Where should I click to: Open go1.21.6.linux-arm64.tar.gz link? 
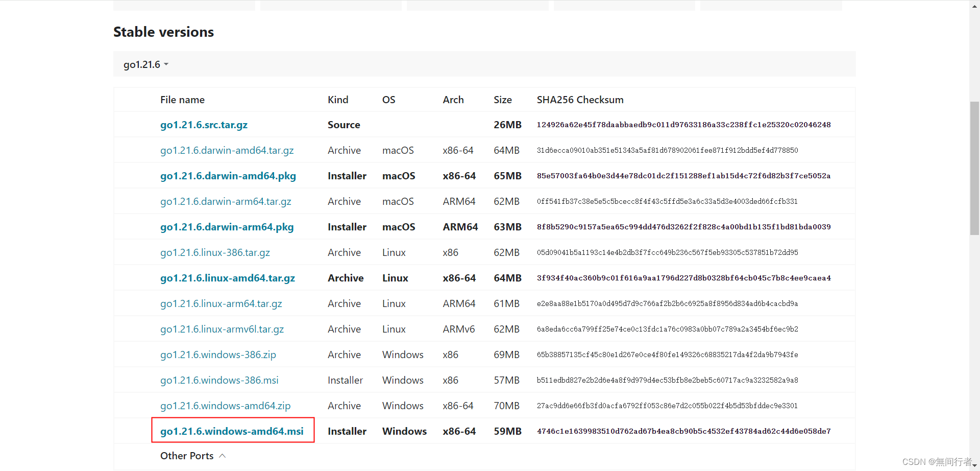pyautogui.click(x=221, y=303)
